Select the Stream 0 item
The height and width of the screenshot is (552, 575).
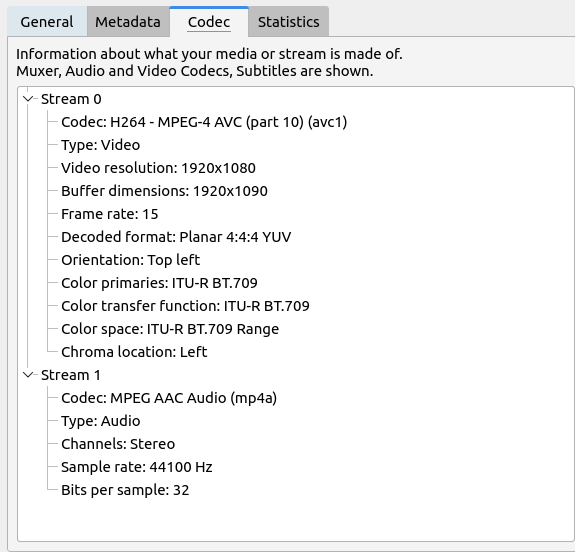coord(71,99)
